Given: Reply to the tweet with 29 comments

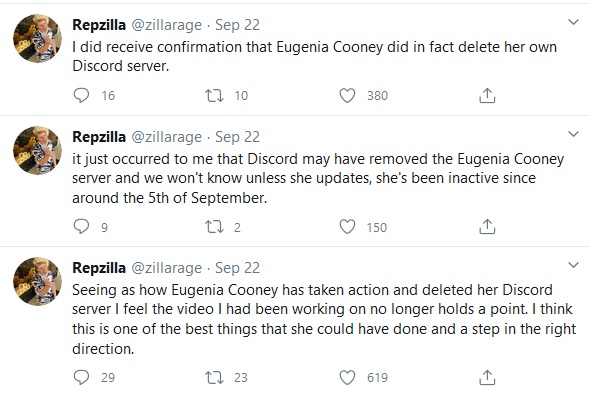Looking at the screenshot, I should pyautogui.click(x=81, y=377).
